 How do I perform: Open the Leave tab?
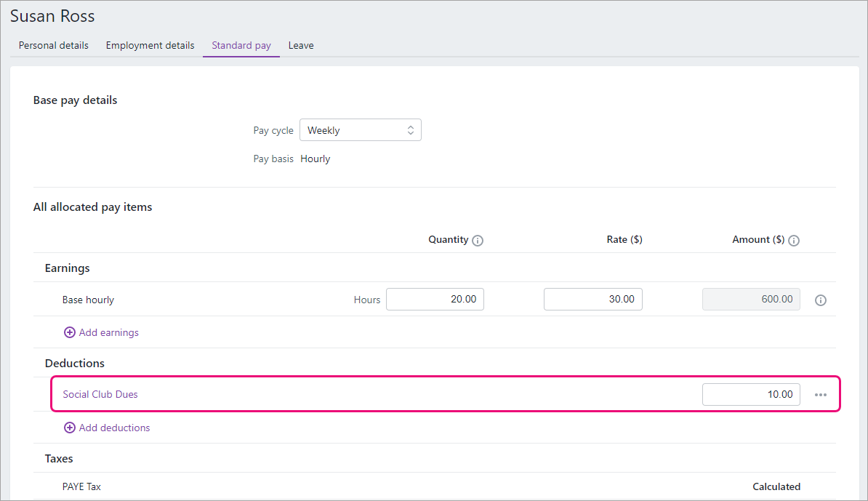[301, 45]
